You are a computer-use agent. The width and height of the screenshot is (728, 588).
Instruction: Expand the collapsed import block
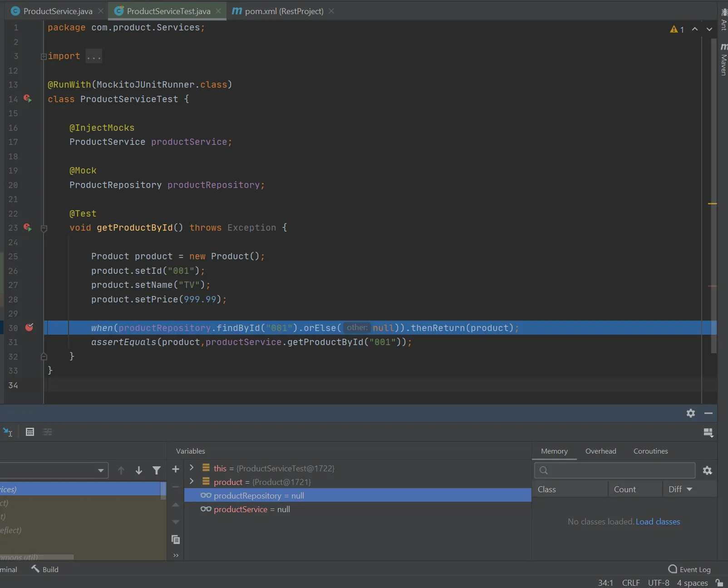44,56
